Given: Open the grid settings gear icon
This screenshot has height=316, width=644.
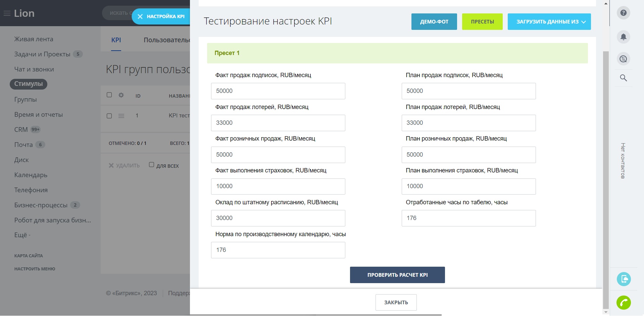Looking at the screenshot, I should point(121,95).
